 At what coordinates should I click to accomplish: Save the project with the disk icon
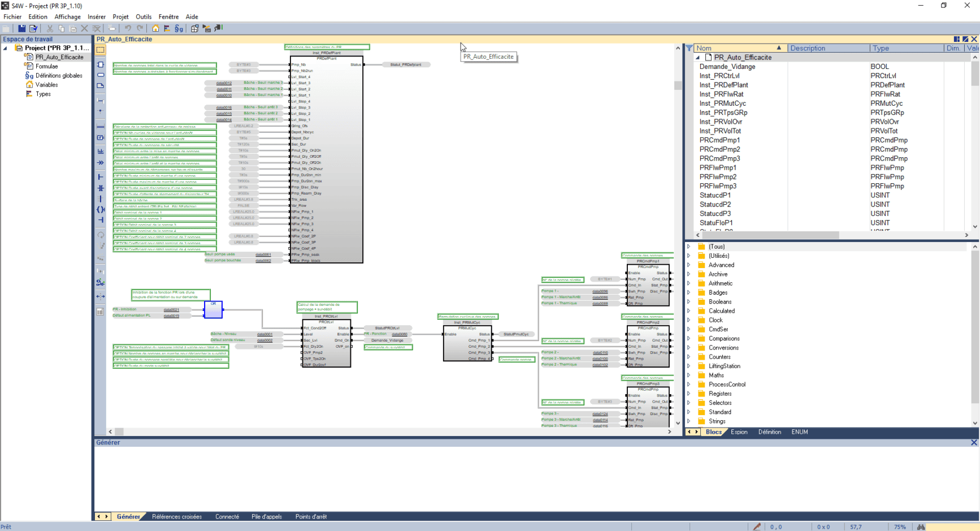pos(22,28)
